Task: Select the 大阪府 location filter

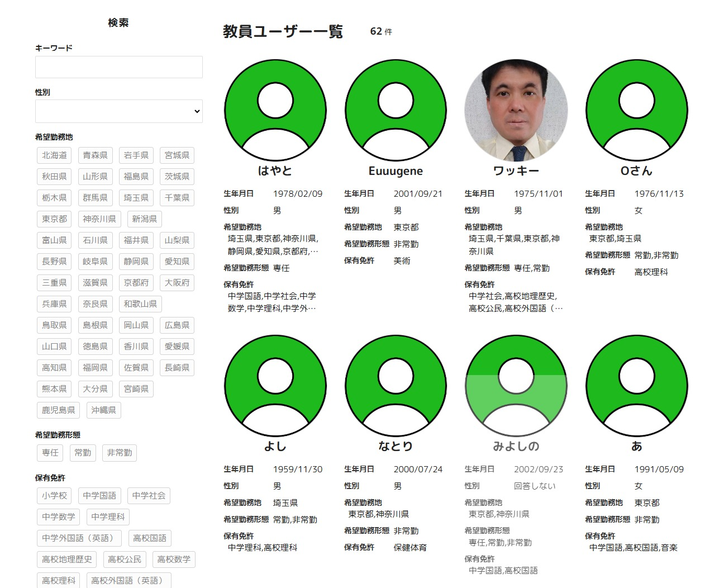Action: point(177,283)
